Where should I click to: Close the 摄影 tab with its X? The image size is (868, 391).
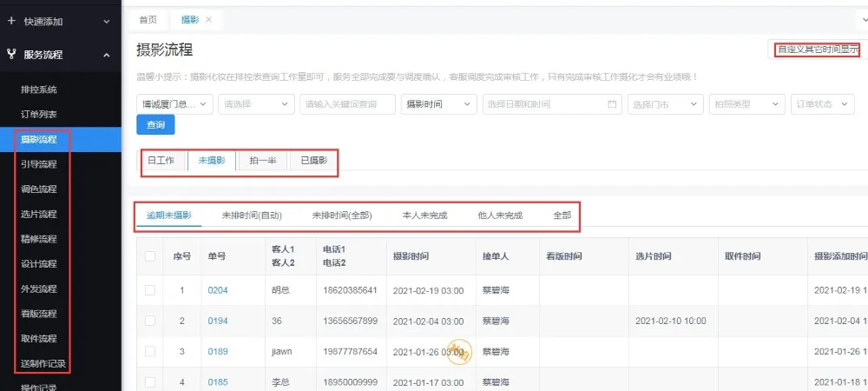click(x=208, y=19)
